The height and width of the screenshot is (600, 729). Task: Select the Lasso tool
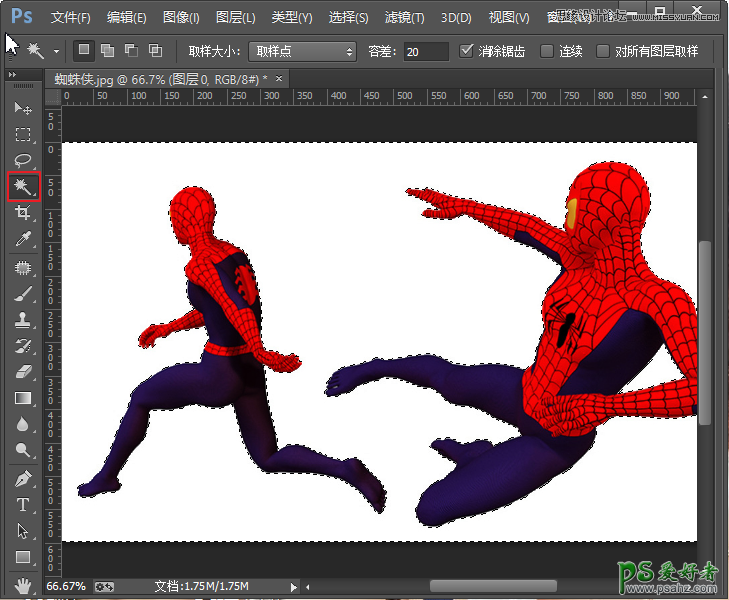point(23,160)
